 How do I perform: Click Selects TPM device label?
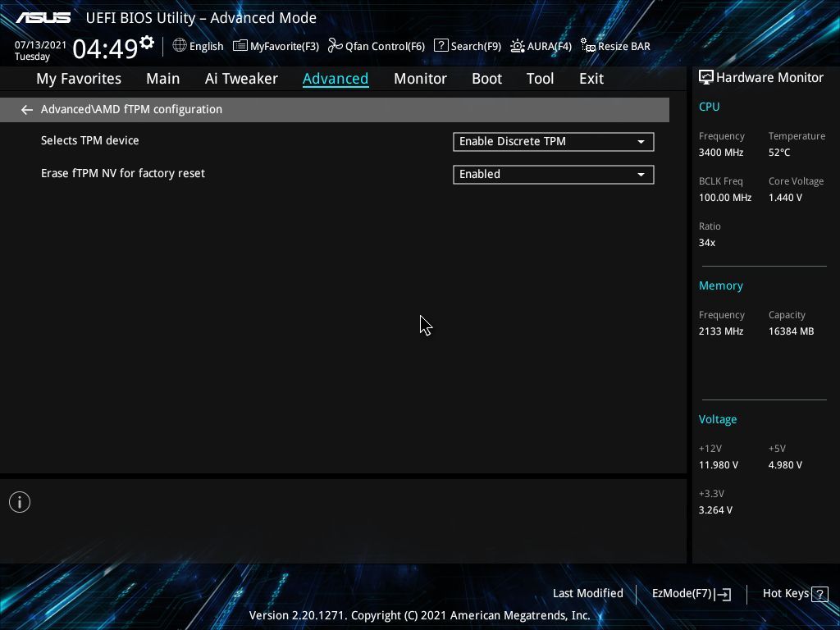90,140
